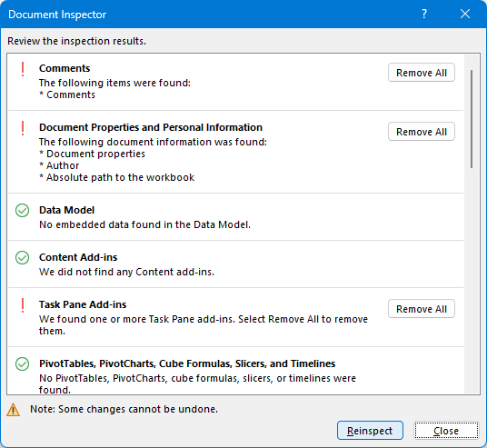Click 'We found one or more Task Pane add-ins' text

[204, 325]
